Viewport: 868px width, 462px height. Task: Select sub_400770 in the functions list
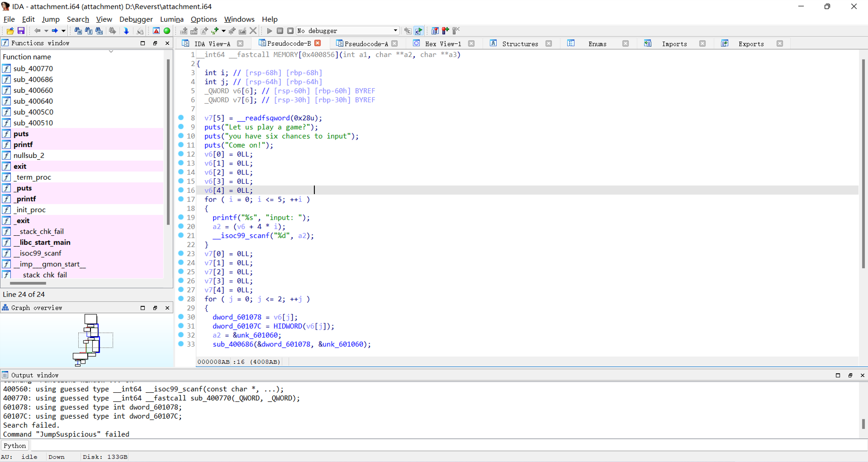pyautogui.click(x=82, y=68)
